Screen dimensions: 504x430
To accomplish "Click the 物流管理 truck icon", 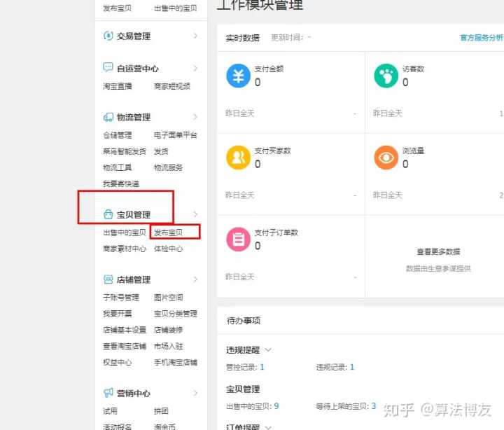I will coord(108,117).
